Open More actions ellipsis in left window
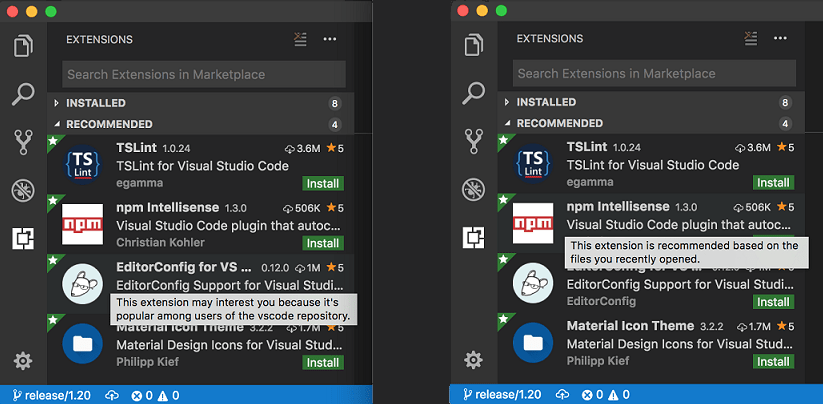This screenshot has height=404, width=823. click(x=330, y=39)
